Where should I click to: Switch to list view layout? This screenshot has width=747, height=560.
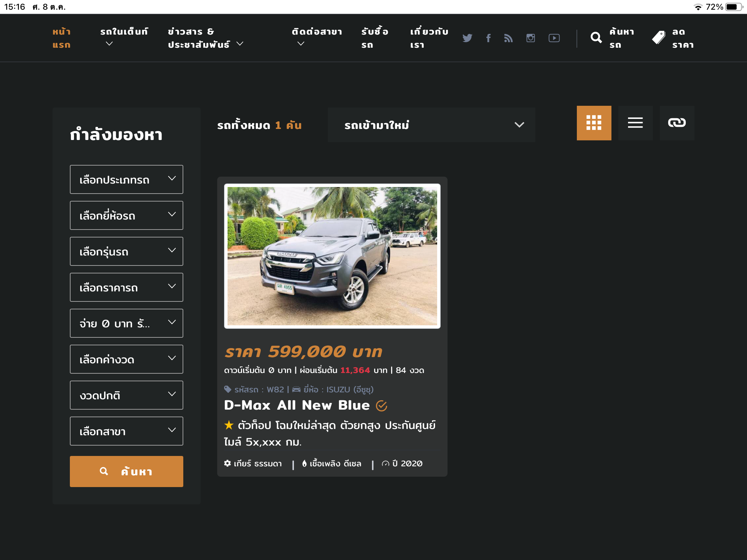point(635,123)
